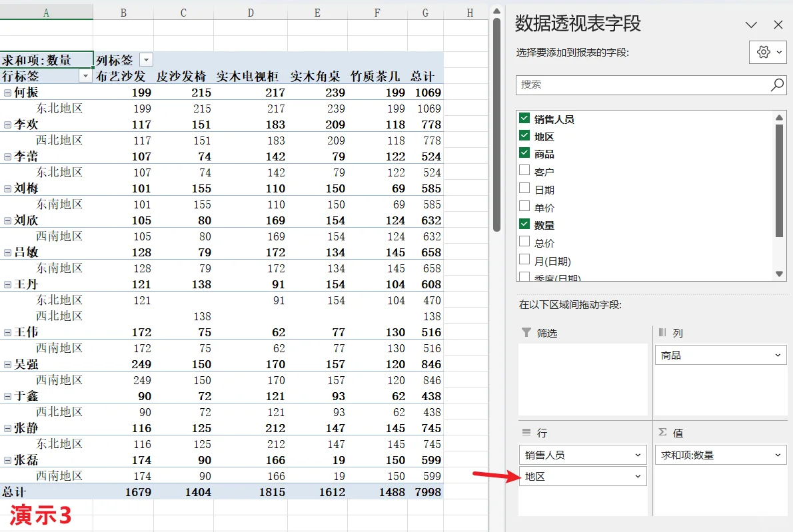Click the 列 columns area icon

[662, 332]
